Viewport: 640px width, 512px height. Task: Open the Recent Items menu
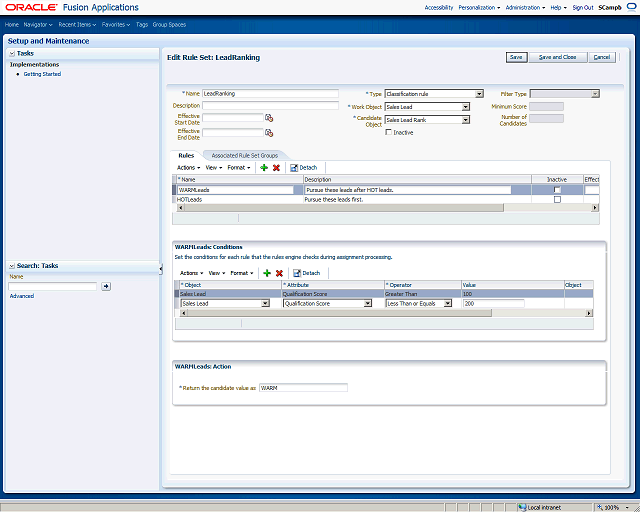[x=77, y=25]
